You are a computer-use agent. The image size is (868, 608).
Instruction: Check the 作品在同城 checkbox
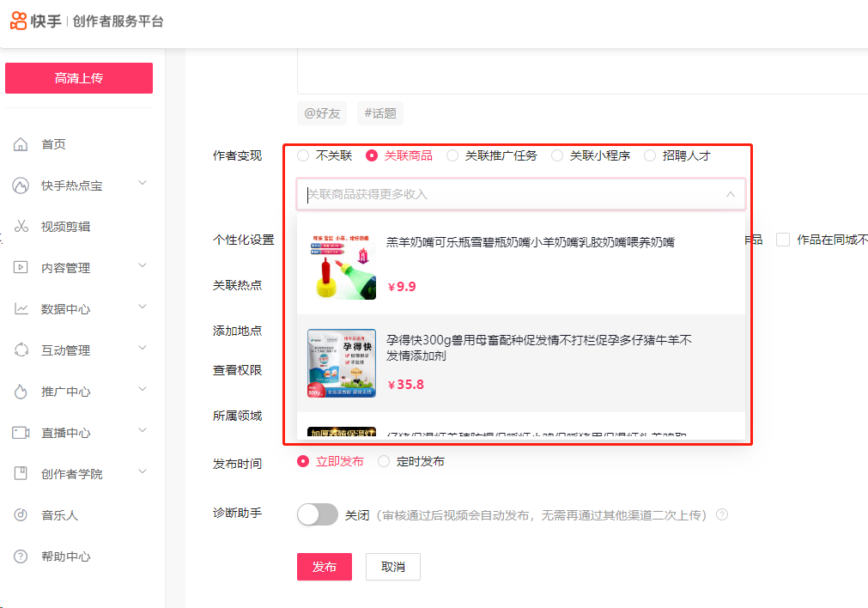[782, 240]
